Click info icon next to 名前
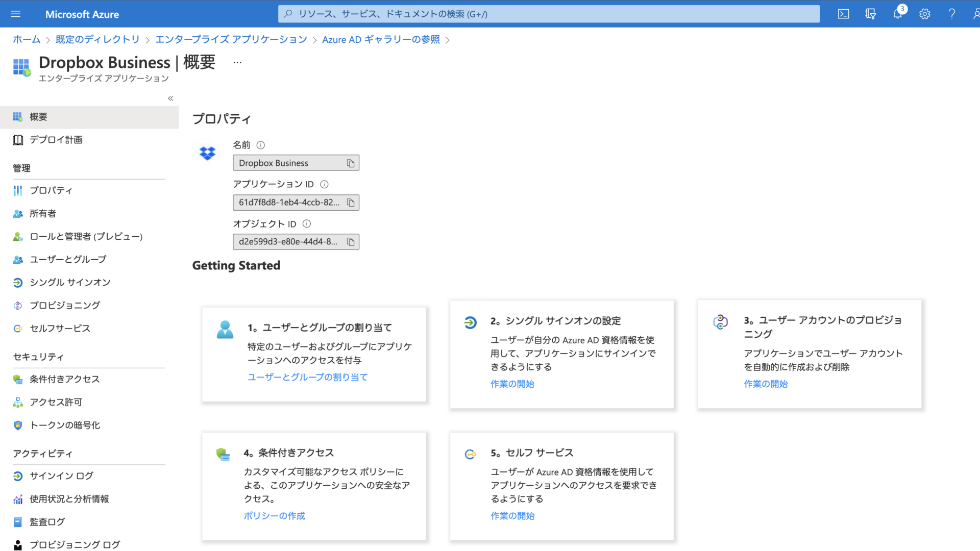980x551 pixels. click(260, 145)
